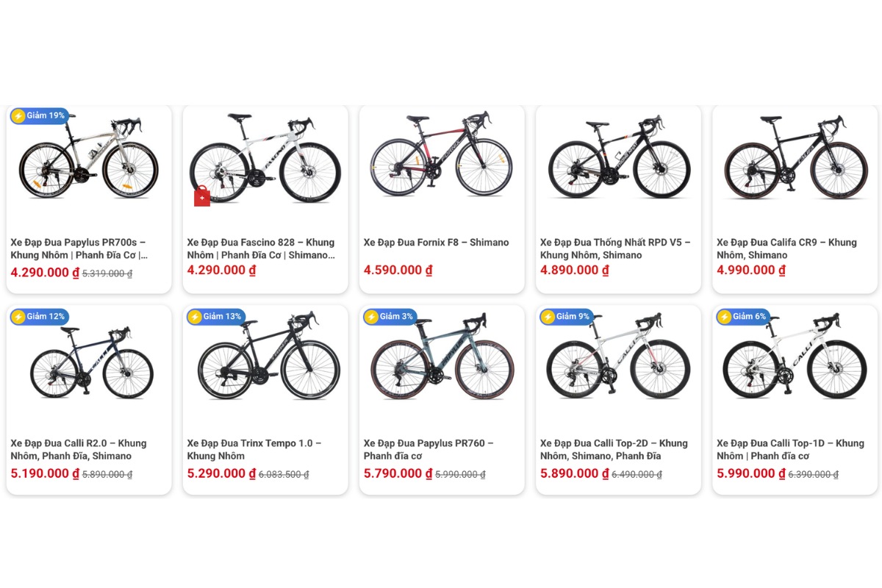
Task: Open the Trinx Tempo 1.0 product title
Action: [x=254, y=449]
